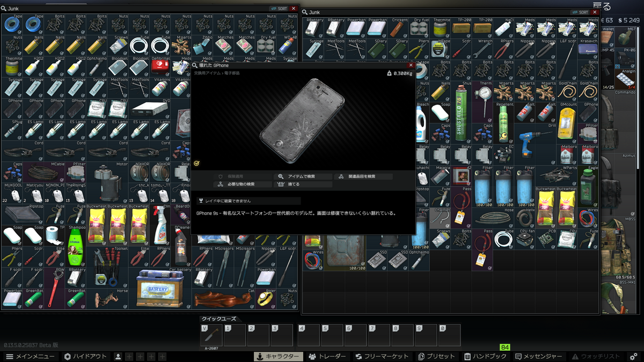Select the Shustrilo sealing foam can
Screen dimensions: 644x362
coord(462,112)
